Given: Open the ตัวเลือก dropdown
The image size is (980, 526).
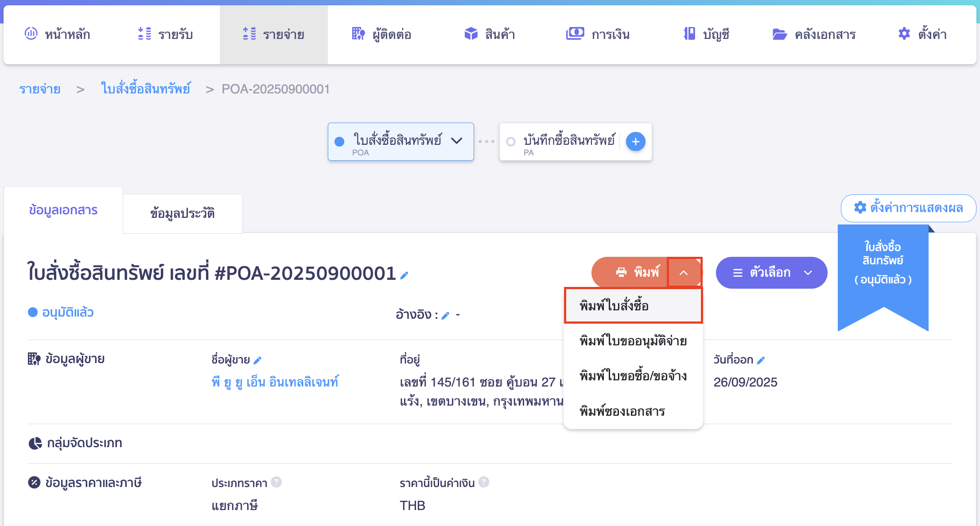Looking at the screenshot, I should point(771,273).
